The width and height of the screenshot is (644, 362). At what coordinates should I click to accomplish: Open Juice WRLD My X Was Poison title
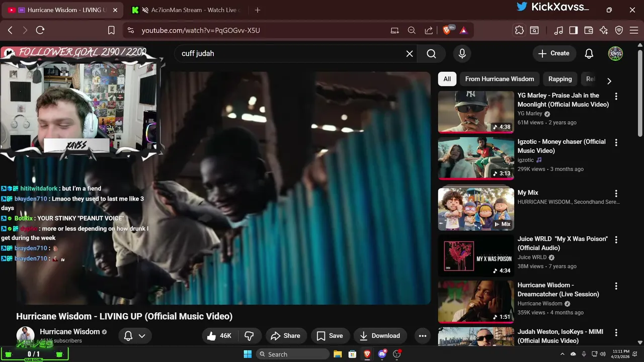(562, 243)
